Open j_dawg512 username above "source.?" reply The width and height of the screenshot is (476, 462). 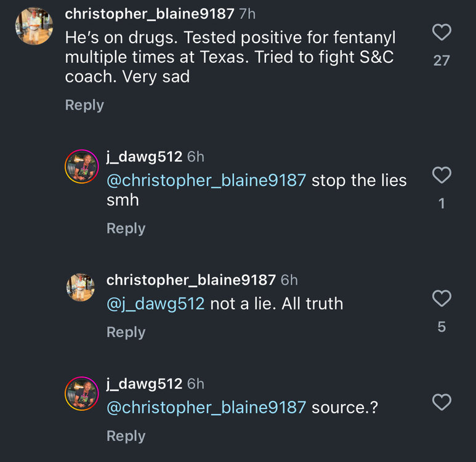pos(144,384)
